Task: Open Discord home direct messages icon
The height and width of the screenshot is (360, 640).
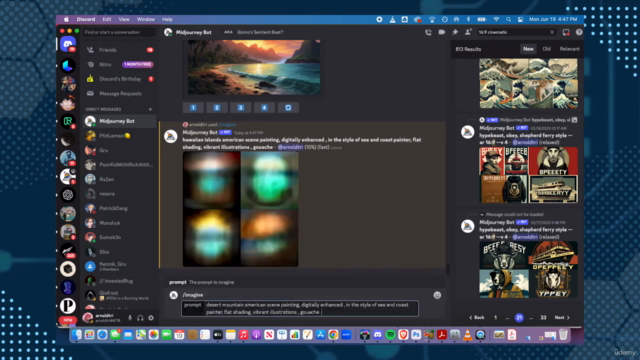Action: point(68,43)
